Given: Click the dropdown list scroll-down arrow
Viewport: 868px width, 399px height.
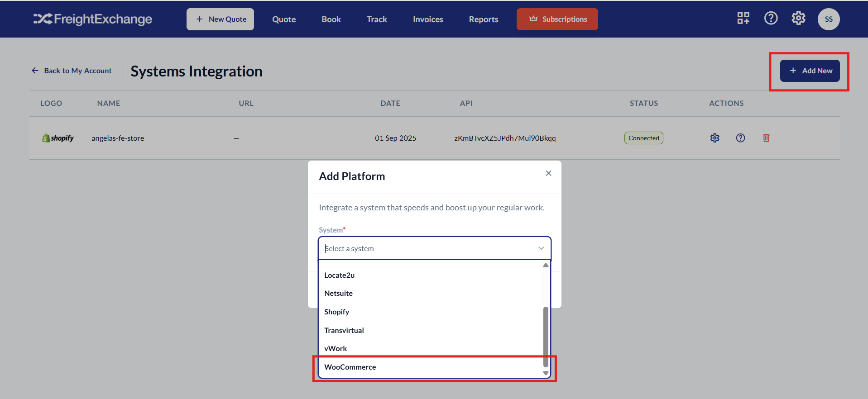Looking at the screenshot, I should [546, 373].
